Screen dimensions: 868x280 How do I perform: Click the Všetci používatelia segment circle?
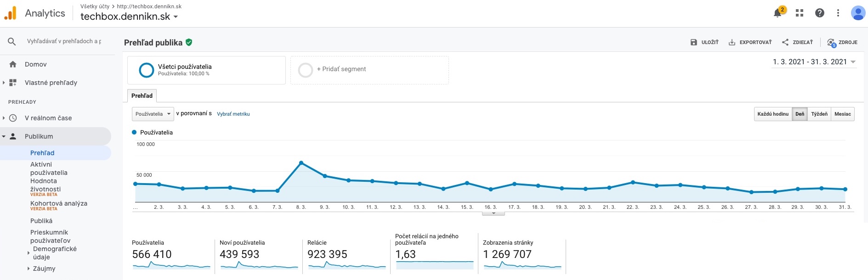[x=146, y=70]
